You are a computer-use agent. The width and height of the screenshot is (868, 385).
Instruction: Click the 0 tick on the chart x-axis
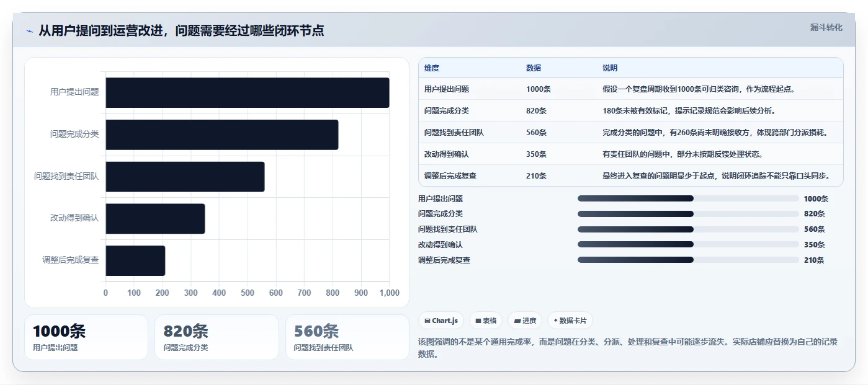105,293
